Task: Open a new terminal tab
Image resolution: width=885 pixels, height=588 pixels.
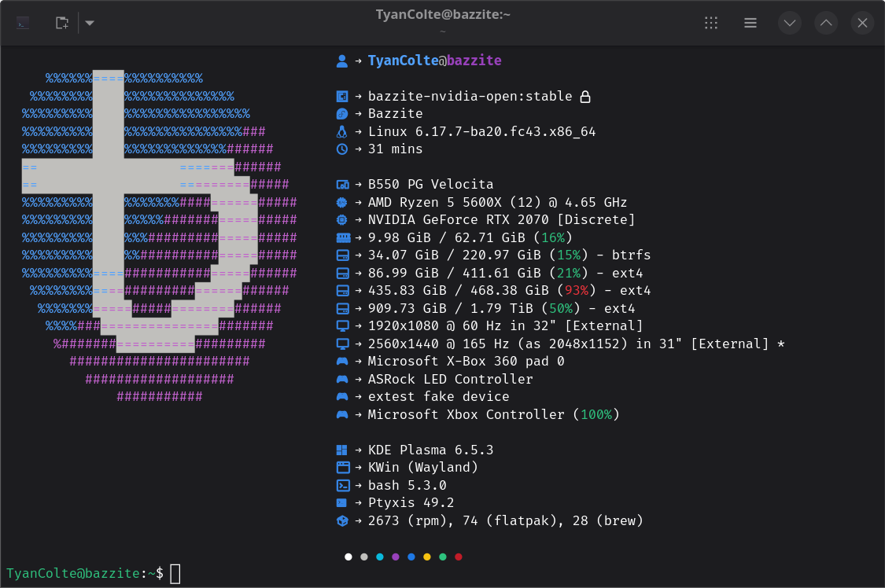Action: [62, 23]
